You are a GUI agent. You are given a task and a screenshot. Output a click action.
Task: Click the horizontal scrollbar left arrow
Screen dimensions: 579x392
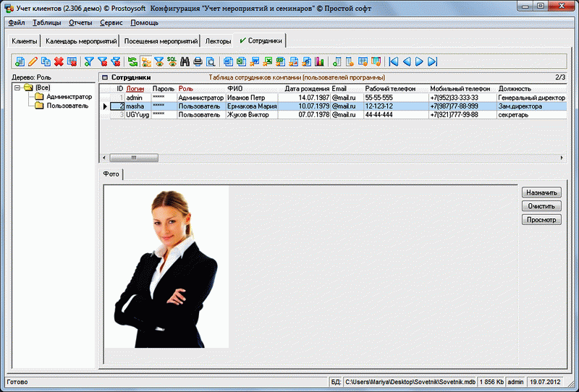(x=104, y=158)
